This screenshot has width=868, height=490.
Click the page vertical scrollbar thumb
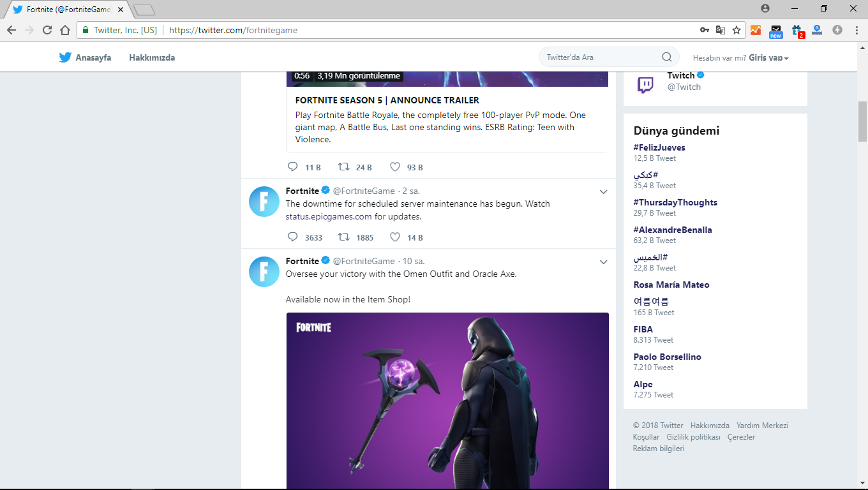862,121
